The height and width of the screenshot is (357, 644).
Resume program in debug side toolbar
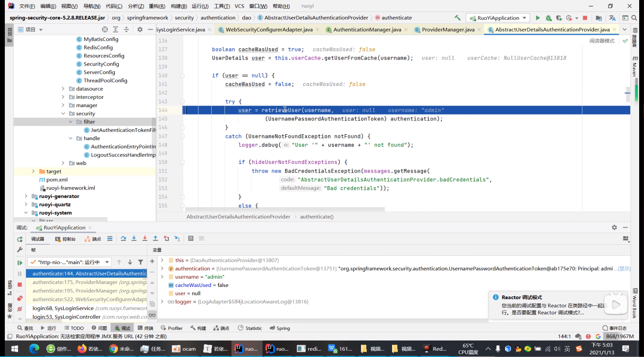tap(20, 263)
